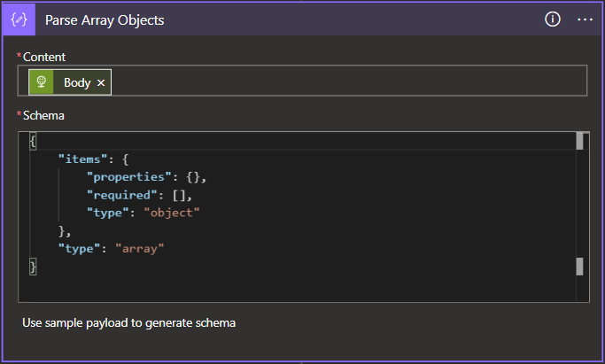
Task: Click the Schema field label
Action: pos(43,115)
